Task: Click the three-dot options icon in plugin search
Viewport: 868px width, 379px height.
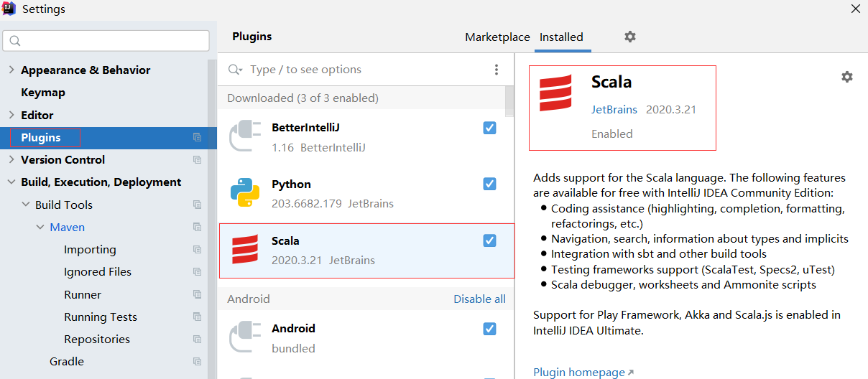Action: [x=496, y=70]
